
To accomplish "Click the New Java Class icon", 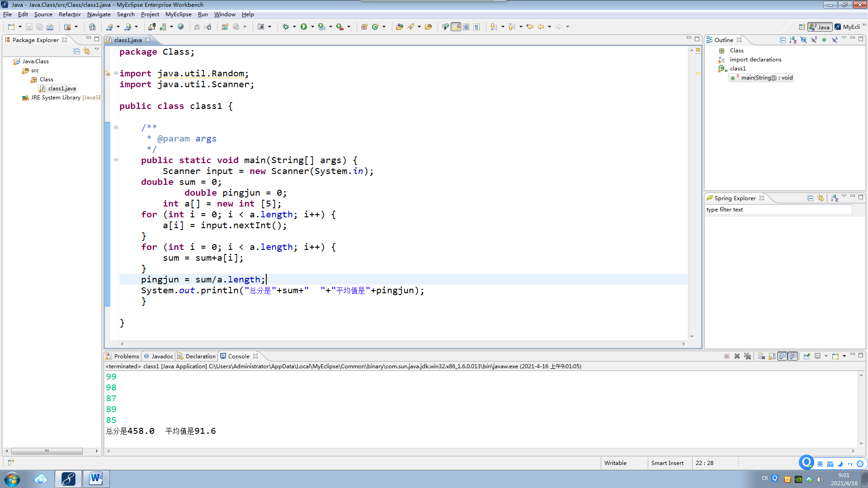I will tap(375, 27).
